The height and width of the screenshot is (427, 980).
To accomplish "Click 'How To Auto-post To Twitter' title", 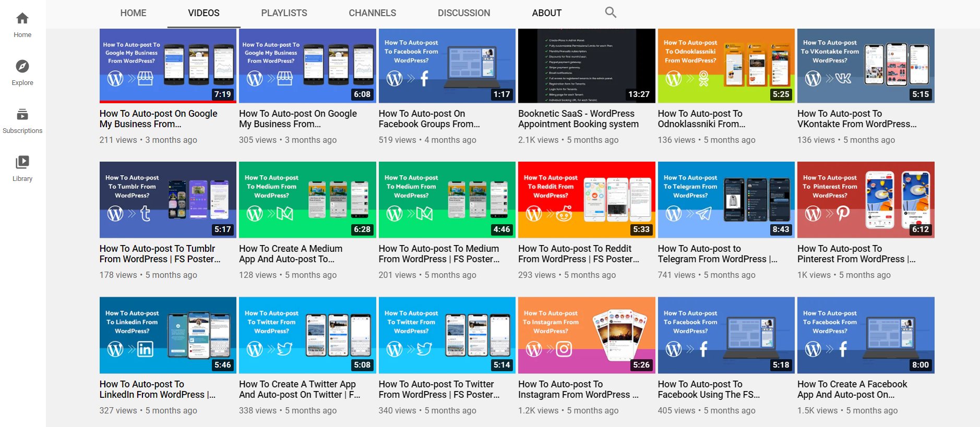I will (x=439, y=389).
